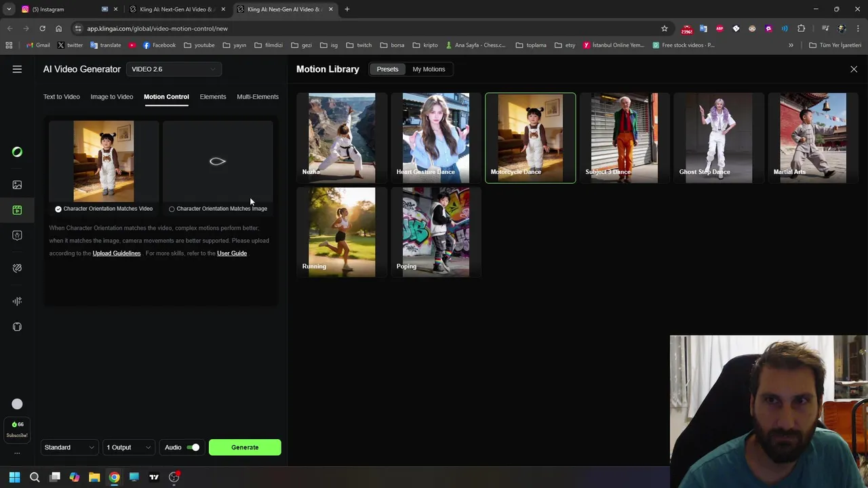Open the Gmail bookmark
Screen dimensions: 868x488
click(x=39, y=45)
